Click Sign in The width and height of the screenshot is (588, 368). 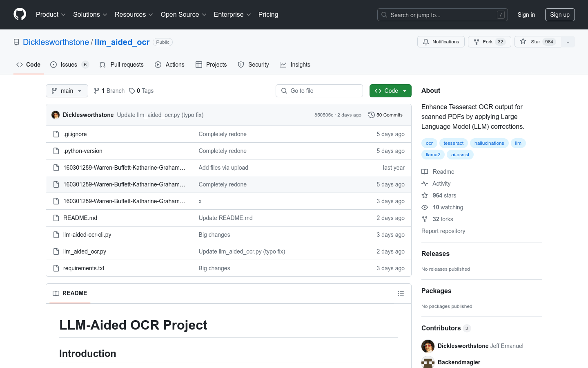point(526,15)
